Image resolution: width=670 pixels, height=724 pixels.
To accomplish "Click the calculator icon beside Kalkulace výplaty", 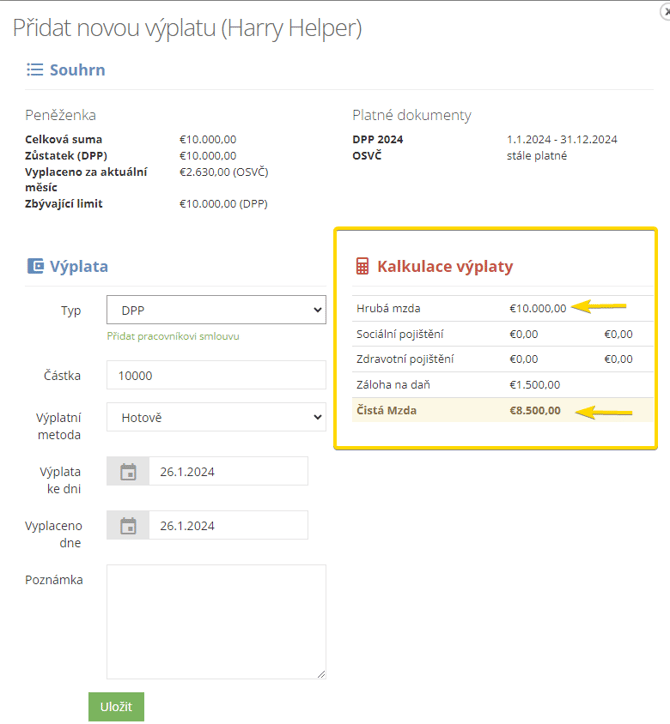I will [362, 267].
